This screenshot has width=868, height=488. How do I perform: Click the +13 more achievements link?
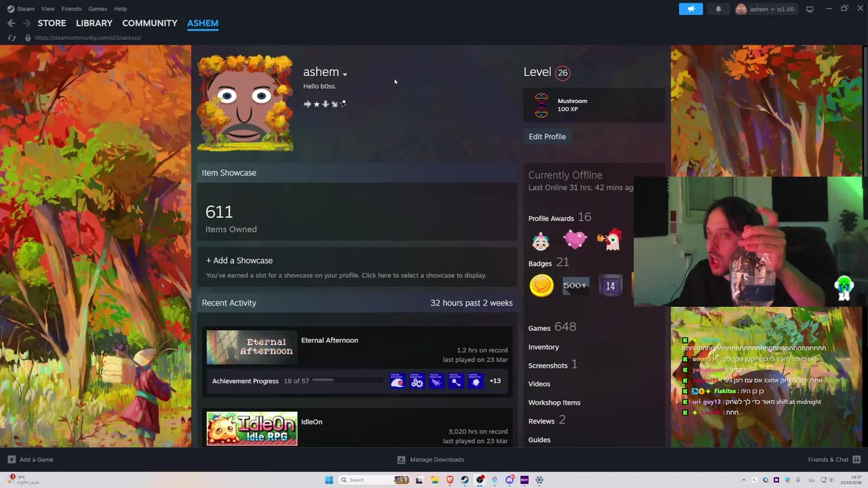[x=495, y=381]
